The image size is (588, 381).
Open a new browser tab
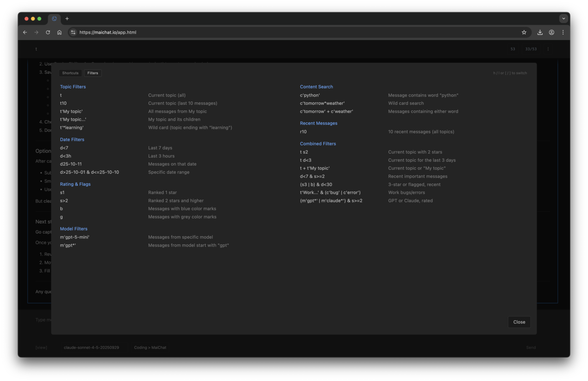point(67,19)
